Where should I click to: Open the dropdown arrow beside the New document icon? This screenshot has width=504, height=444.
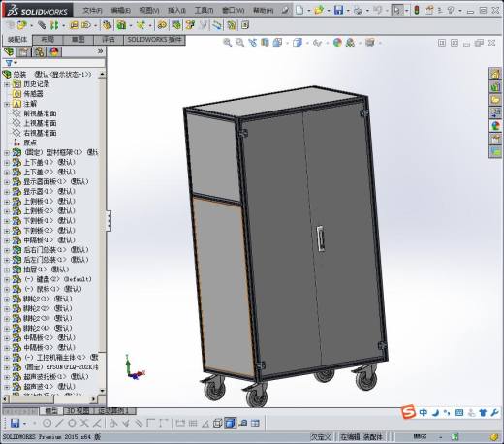[x=309, y=11]
